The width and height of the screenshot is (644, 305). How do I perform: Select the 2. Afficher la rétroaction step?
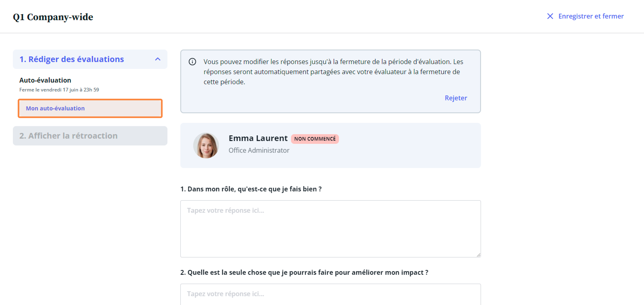90,136
